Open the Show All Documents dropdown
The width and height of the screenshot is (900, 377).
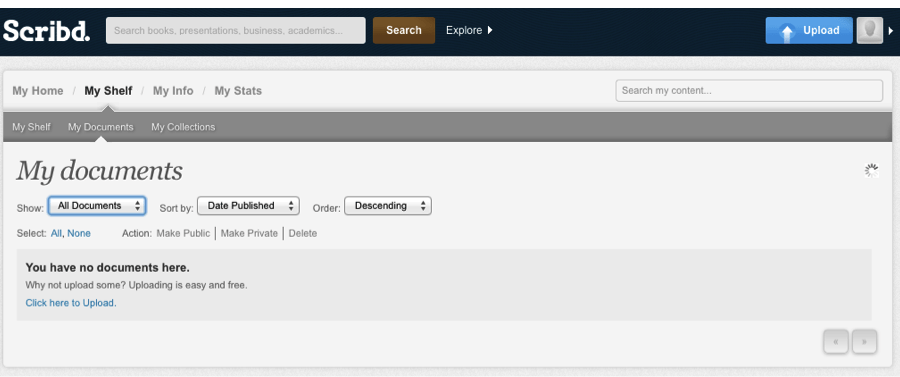coord(97,206)
